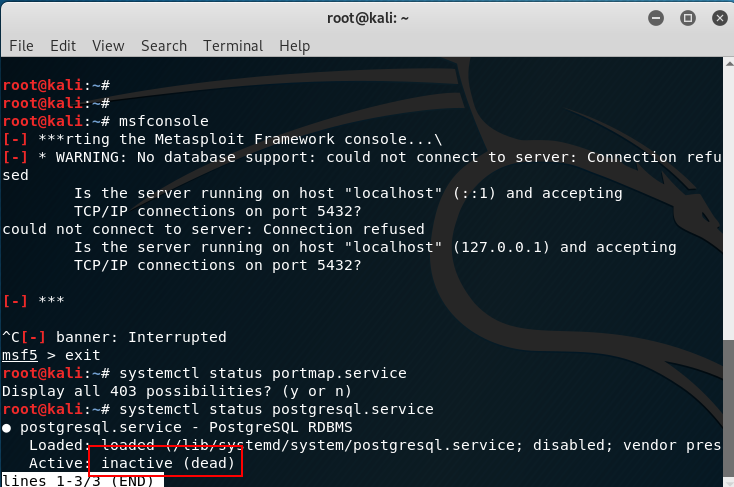Open the View menu
This screenshot has width=734, height=487.
(x=108, y=46)
